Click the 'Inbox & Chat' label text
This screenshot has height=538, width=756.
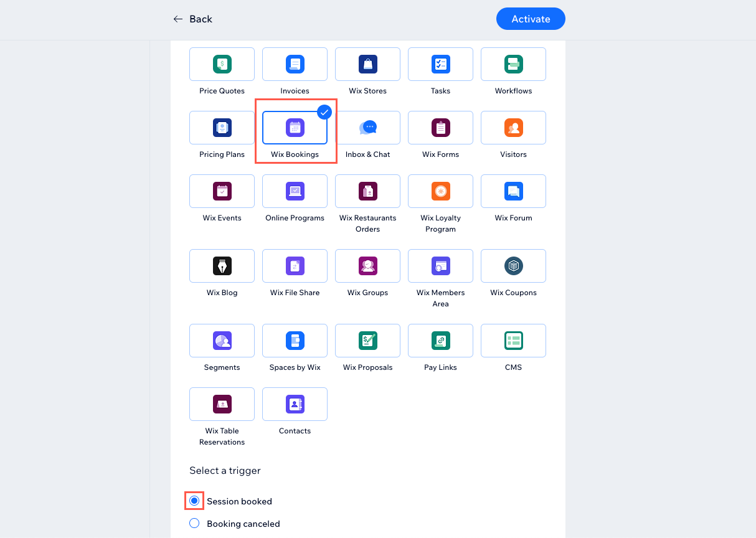coord(367,154)
